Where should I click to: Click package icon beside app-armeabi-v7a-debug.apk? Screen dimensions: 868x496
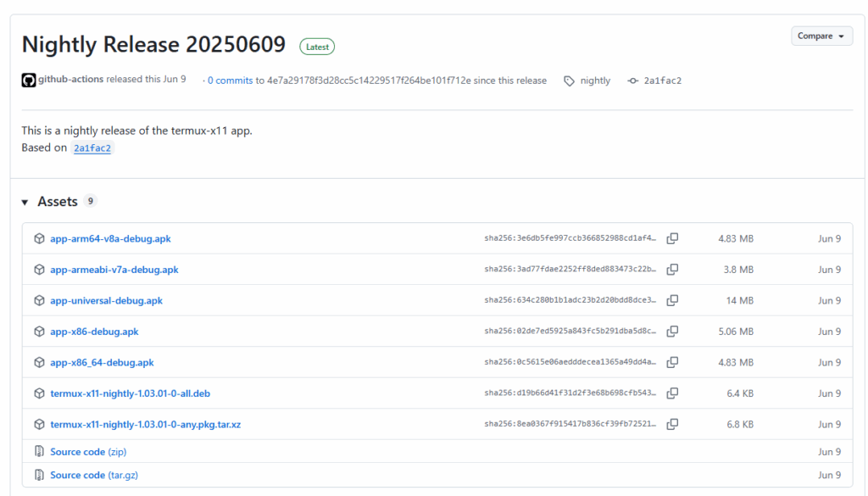point(39,270)
